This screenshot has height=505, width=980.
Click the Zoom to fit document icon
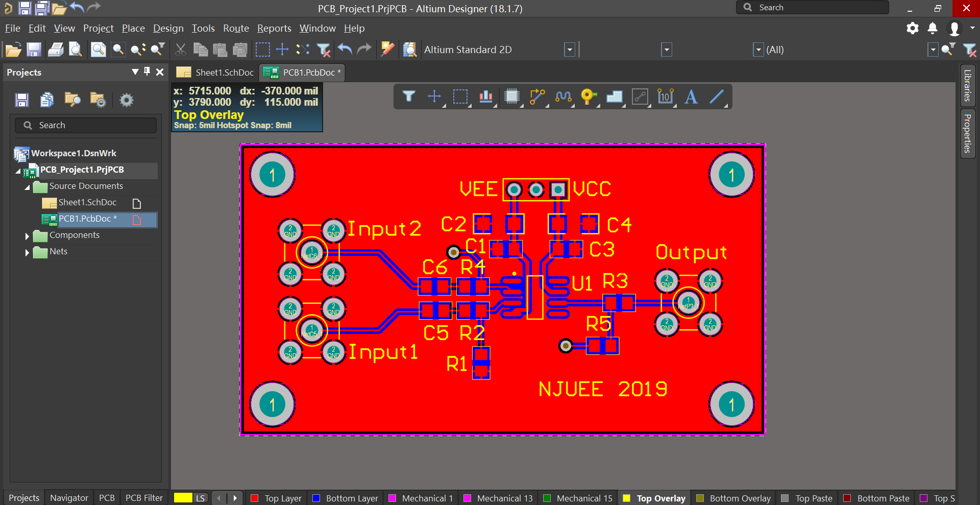[x=98, y=50]
